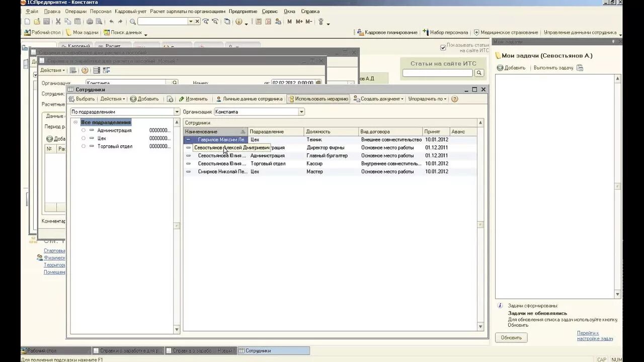644x362 pixels.
Task: Click the M memory button in toolbar
Action: (x=289, y=22)
